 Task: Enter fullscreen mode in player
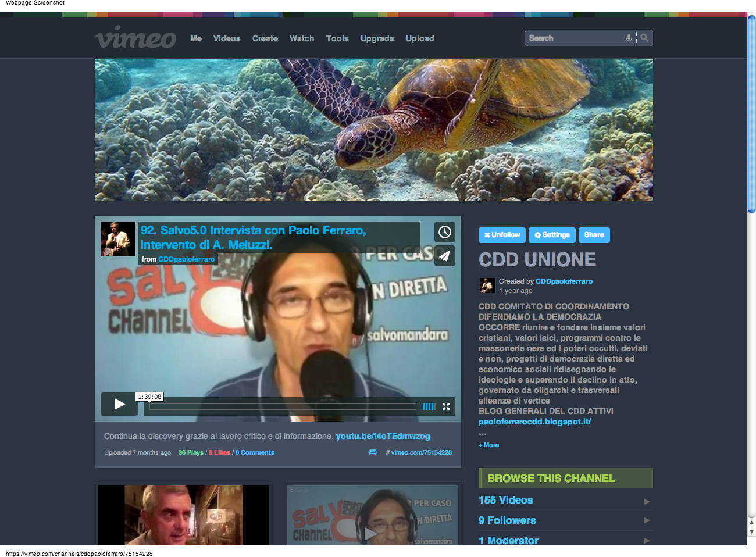(x=446, y=406)
